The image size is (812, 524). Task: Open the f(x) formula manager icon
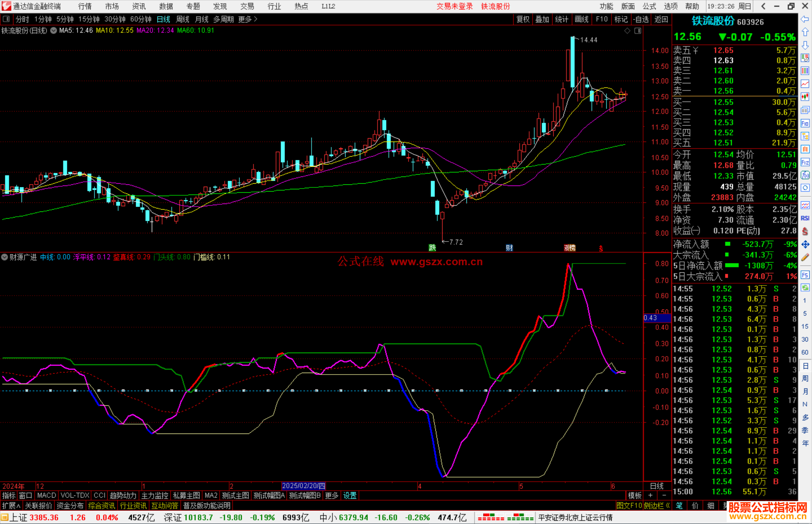click(805, 175)
